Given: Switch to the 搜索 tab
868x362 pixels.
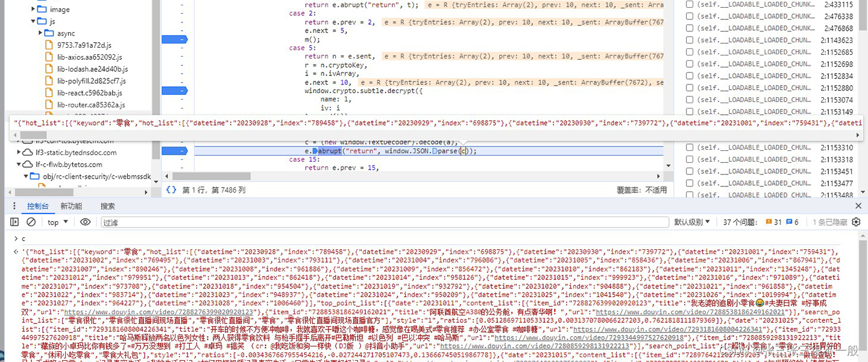Looking at the screenshot, I should point(108,206).
